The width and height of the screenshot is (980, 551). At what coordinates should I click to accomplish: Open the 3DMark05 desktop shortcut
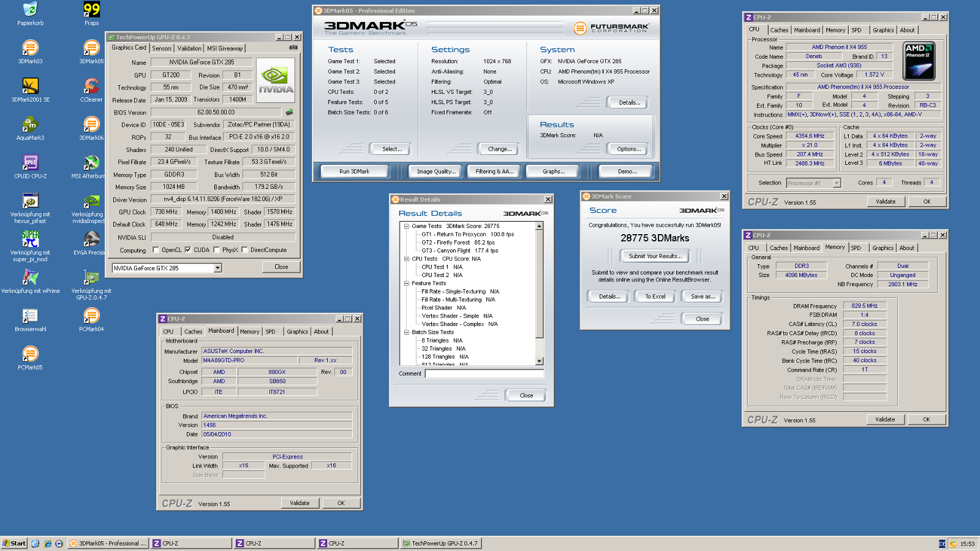91,48
